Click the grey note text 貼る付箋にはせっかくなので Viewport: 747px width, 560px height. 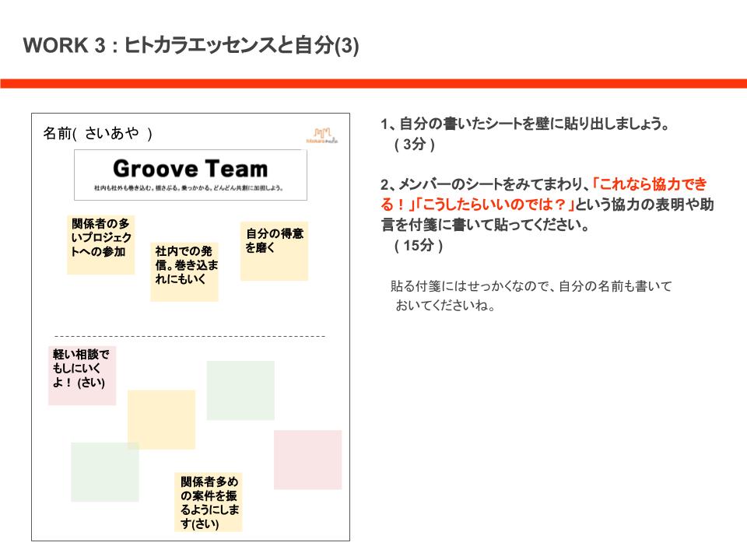tap(531, 296)
